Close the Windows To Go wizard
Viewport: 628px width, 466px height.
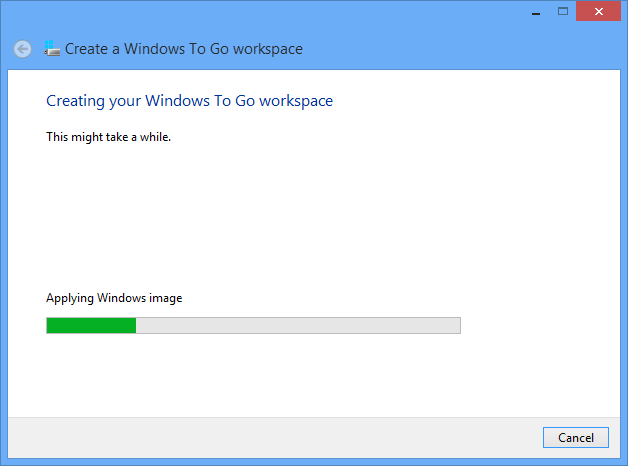pyautogui.click(x=598, y=11)
